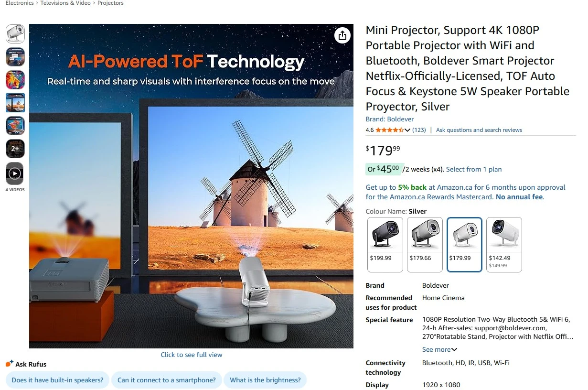
Task: Ask Does it have built-in speakers?
Action: [57, 380]
